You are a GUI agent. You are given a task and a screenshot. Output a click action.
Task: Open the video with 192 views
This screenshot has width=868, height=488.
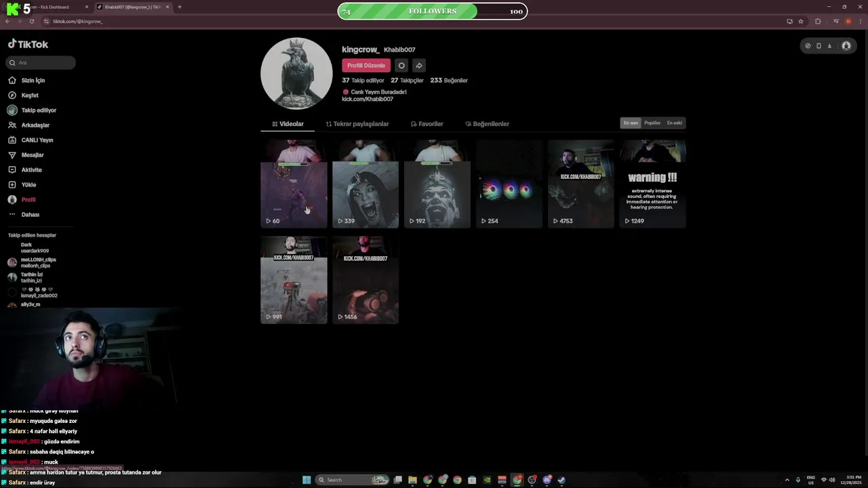pos(437,184)
